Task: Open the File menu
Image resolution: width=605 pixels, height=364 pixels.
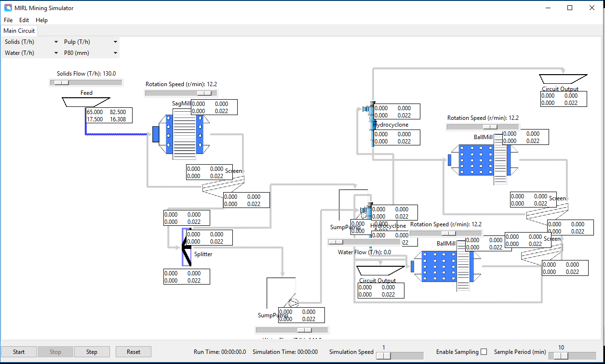Action: pos(8,20)
